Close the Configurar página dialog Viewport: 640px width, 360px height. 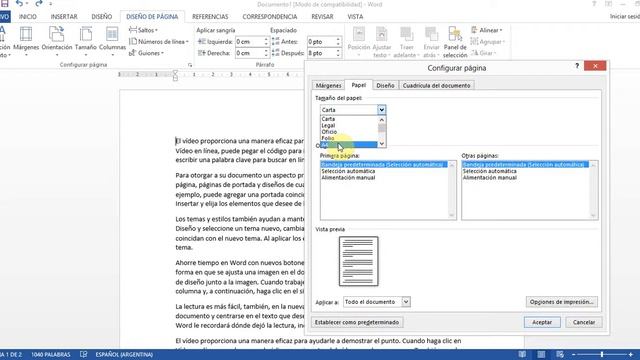click(595, 66)
